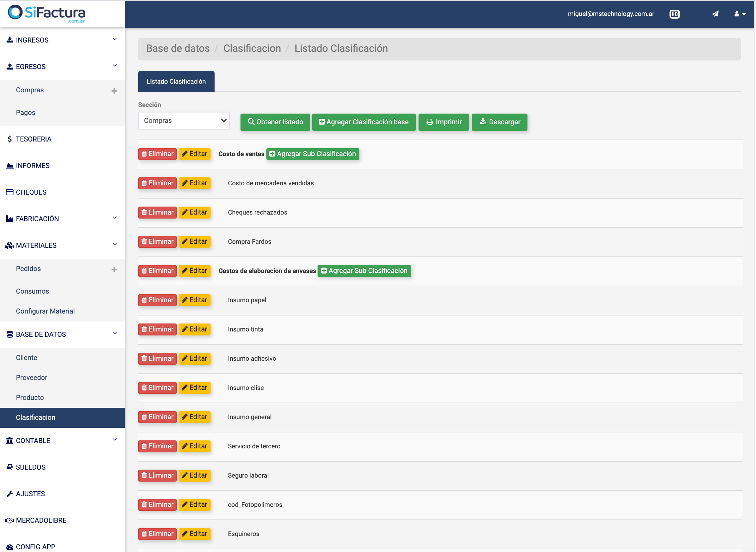The width and height of the screenshot is (756, 552).
Task: Click plus icon next to Compras
Action: pyautogui.click(x=114, y=91)
